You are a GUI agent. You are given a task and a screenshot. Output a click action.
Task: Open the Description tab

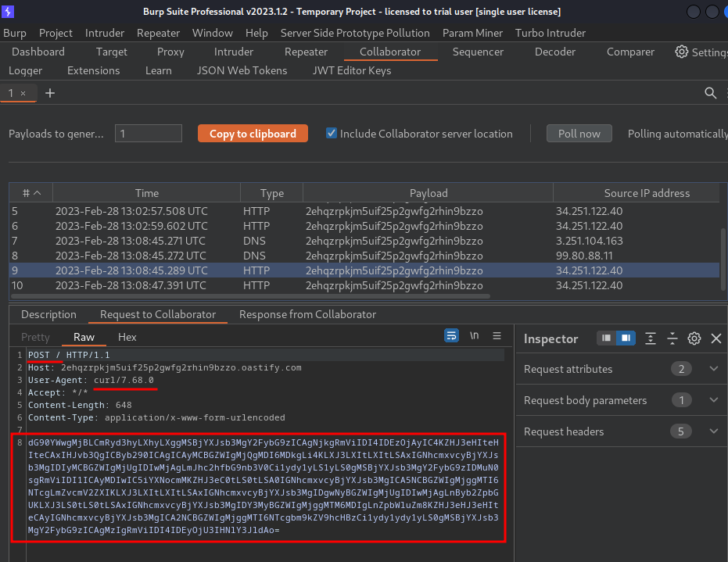point(48,314)
